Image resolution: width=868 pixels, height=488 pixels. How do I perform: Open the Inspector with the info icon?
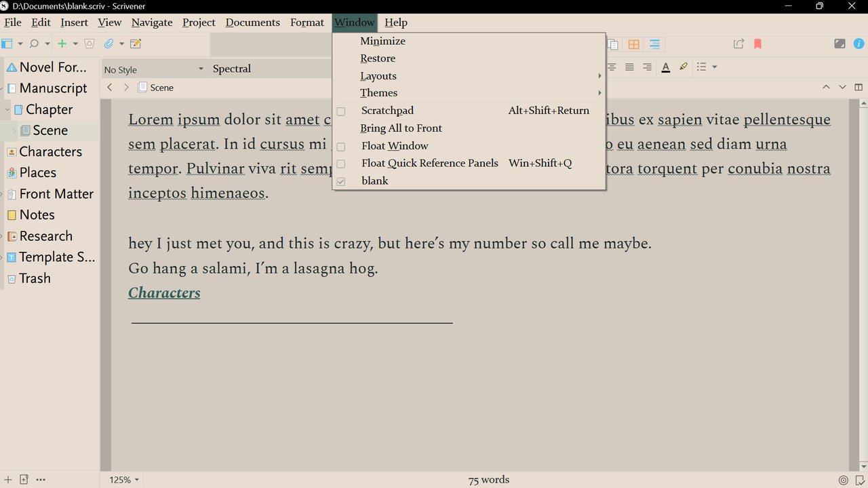pyautogui.click(x=858, y=44)
